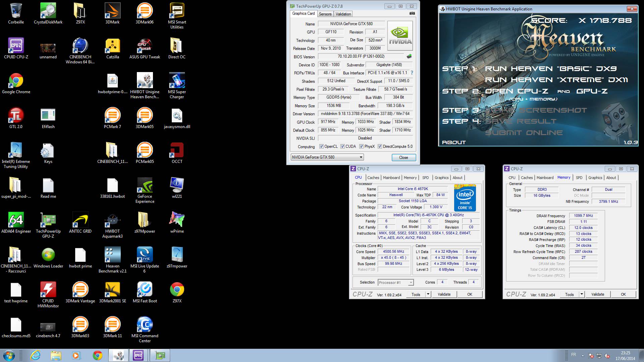Open the PCMark 7 shortcut
Screen dimensions: 644x362
112,118
